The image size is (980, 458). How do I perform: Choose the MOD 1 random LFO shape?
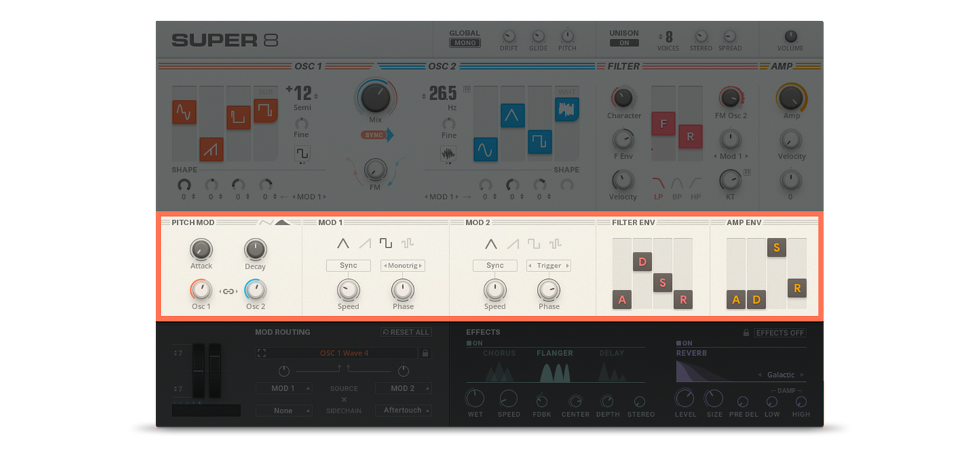[x=407, y=244]
